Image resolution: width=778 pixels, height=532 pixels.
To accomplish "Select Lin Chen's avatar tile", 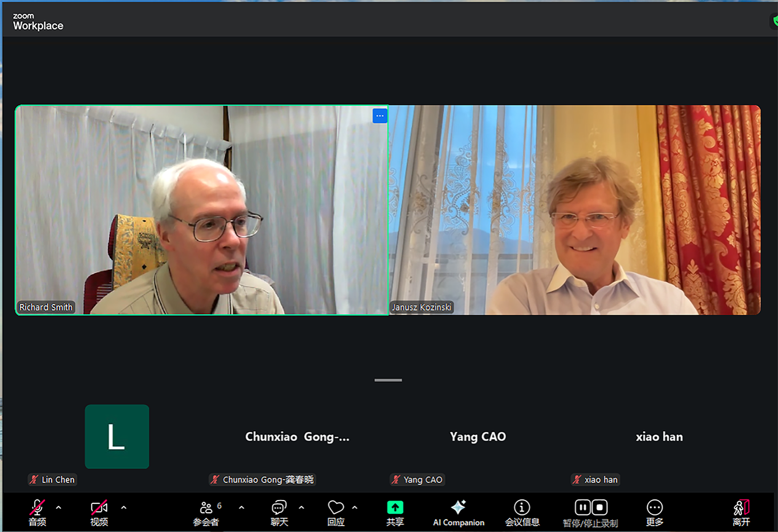I will click(117, 437).
